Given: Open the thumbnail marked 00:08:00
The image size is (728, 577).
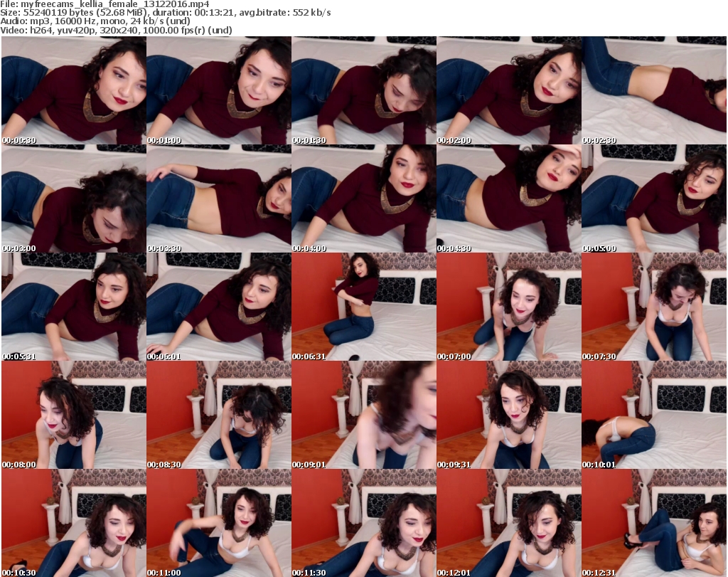Looking at the screenshot, I should [73, 415].
